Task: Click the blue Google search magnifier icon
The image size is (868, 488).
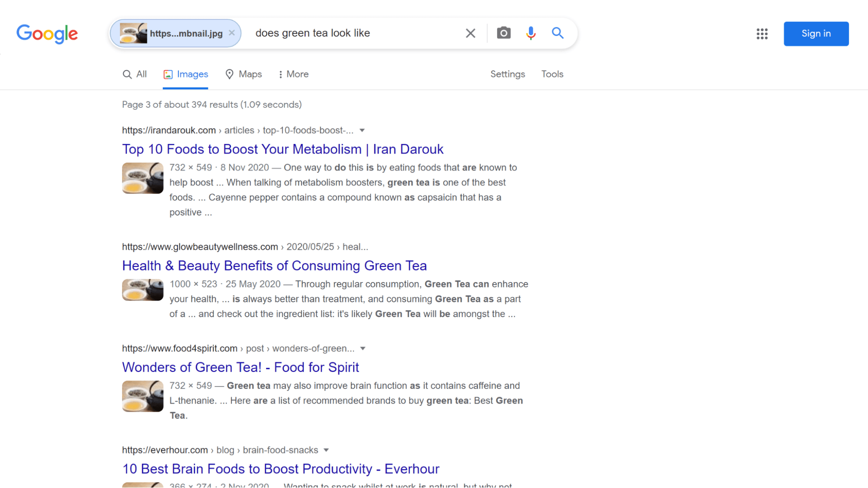Action: (557, 33)
